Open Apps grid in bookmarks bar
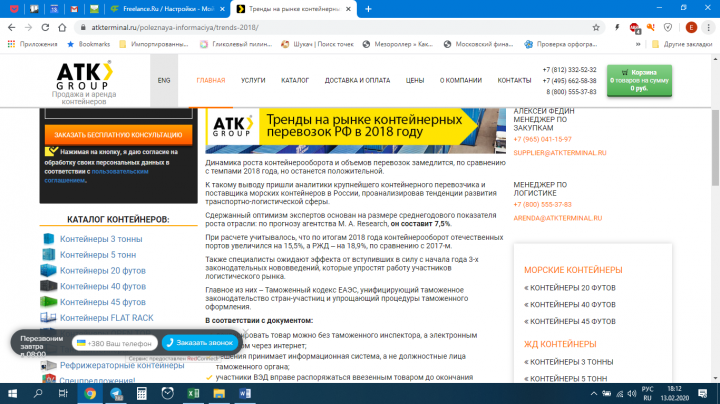This screenshot has width=720, height=404. tap(11, 44)
